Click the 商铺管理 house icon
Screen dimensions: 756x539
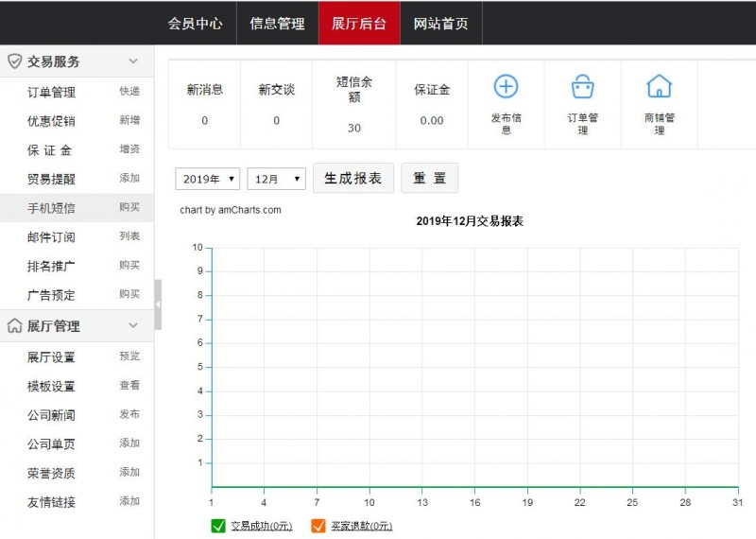tap(659, 87)
